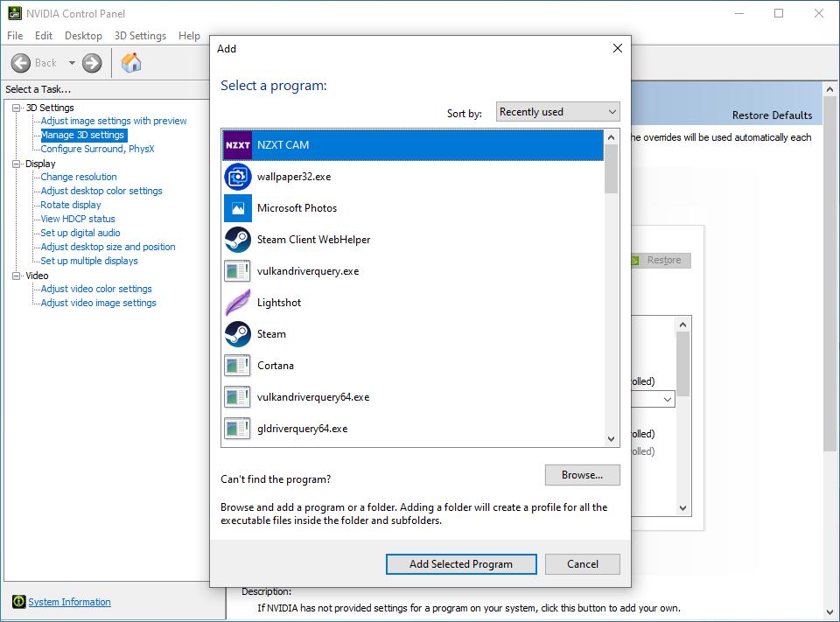Pick the Steam Client WebHelper icon
The width and height of the screenshot is (840, 622).
point(237,240)
